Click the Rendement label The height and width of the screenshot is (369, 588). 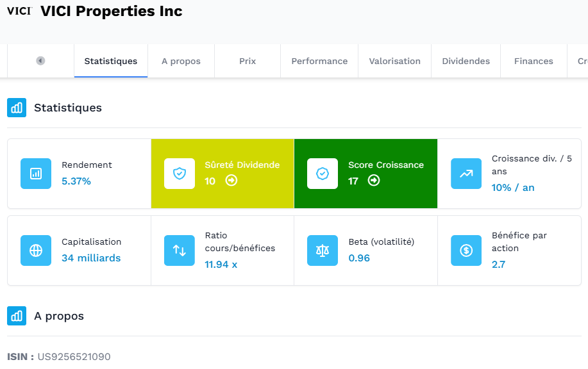tap(87, 165)
